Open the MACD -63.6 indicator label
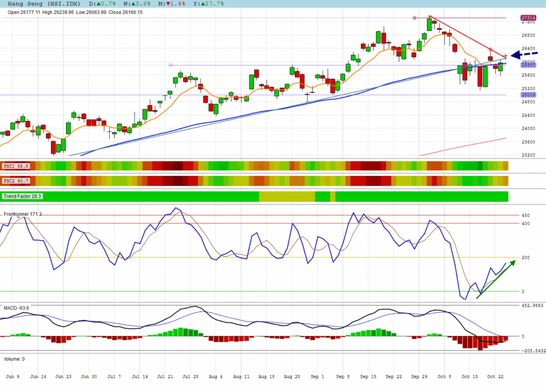Viewport: 546px width, 392px height. click(x=16, y=308)
